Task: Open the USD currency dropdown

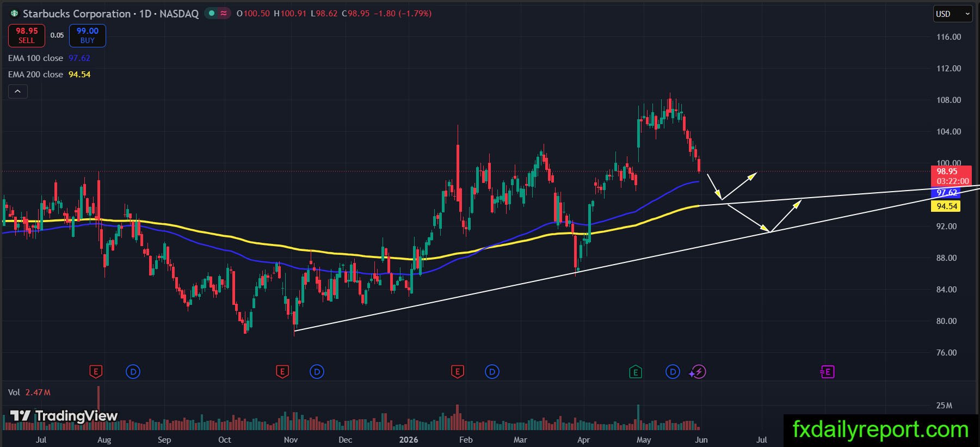Action: coord(953,14)
